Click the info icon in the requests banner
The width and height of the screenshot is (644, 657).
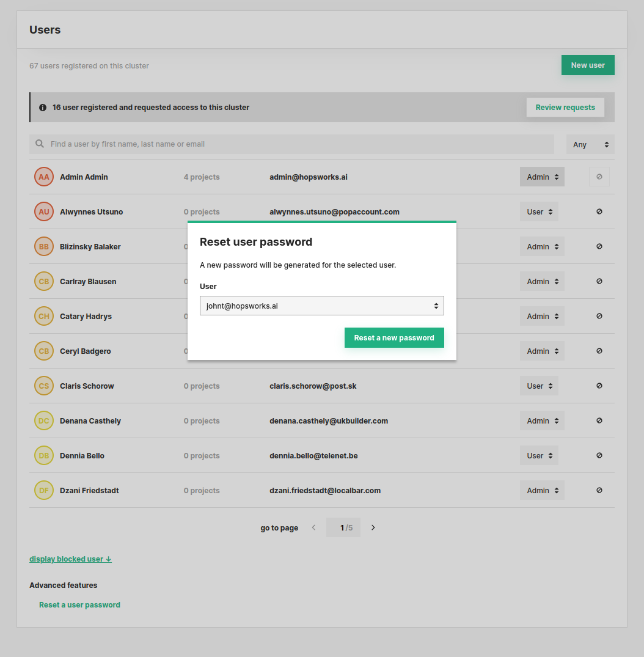coord(42,107)
